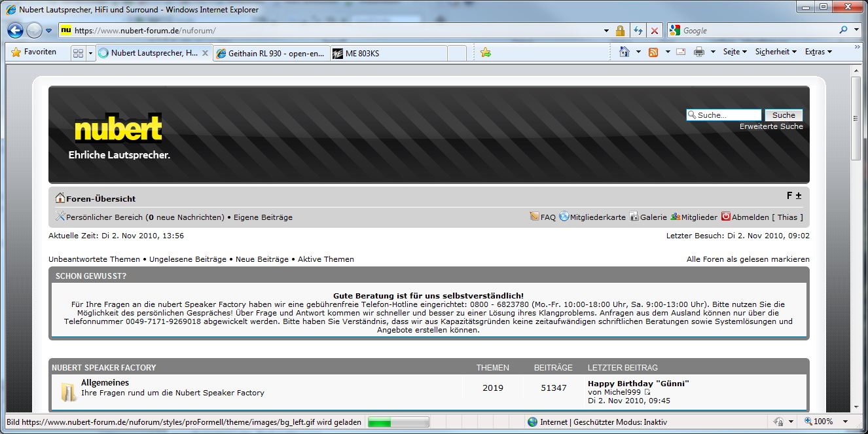Click the Foren-Übersicht home icon
Image resolution: width=868 pixels, height=434 pixels.
coord(60,198)
